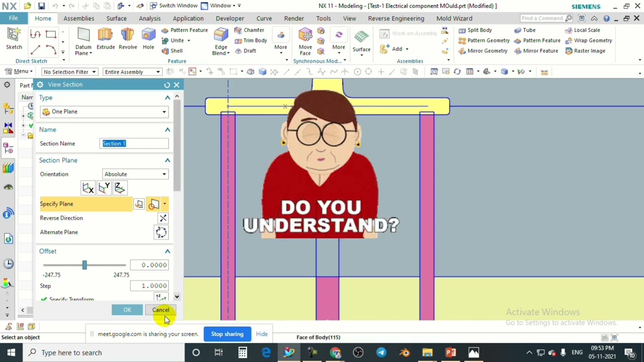Viewport: 644px width, 362px height.
Task: Set section plane to Z axis
Action: pyautogui.click(x=120, y=188)
